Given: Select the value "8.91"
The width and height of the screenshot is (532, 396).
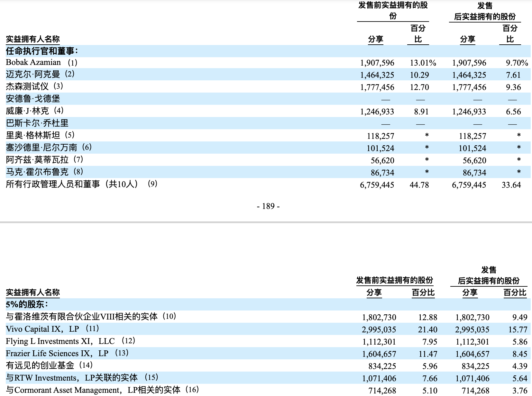Looking at the screenshot, I should [x=421, y=112].
